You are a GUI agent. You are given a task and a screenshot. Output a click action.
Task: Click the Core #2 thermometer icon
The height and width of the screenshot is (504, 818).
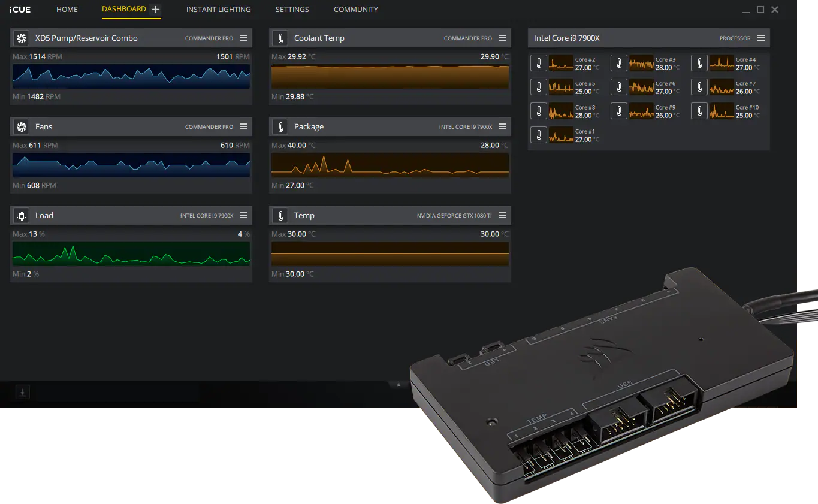coord(539,63)
